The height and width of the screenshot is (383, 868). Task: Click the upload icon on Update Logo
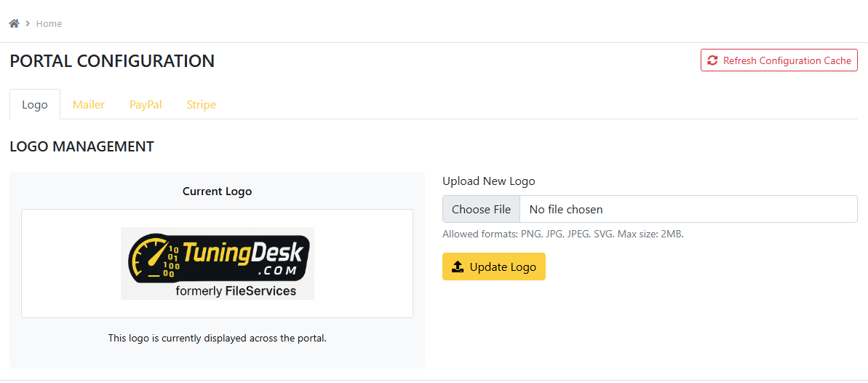point(458,266)
